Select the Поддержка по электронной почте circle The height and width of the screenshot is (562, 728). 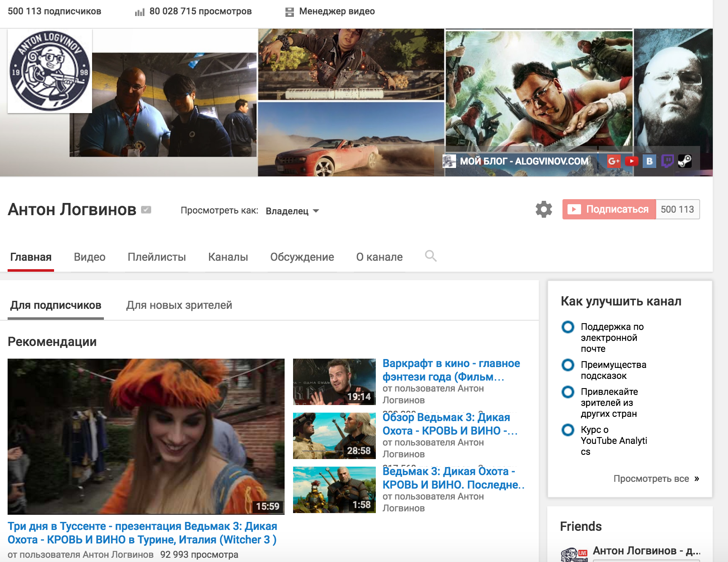coord(568,327)
